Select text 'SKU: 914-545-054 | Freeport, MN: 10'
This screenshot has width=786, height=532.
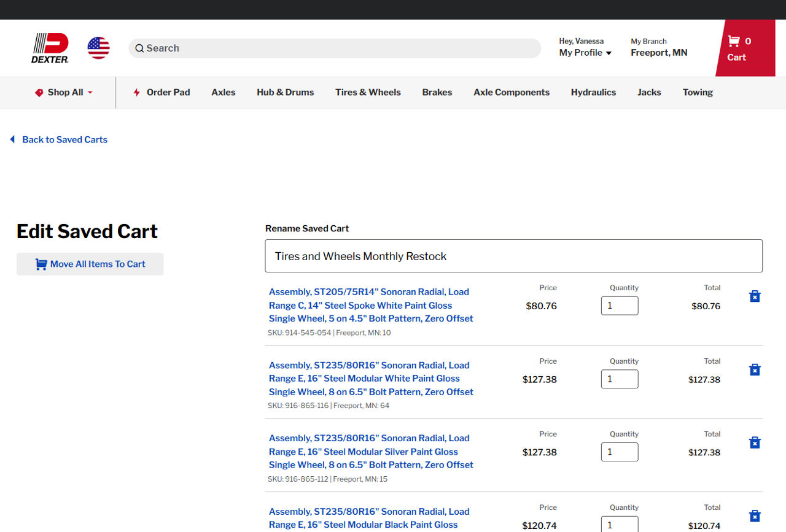click(x=329, y=333)
